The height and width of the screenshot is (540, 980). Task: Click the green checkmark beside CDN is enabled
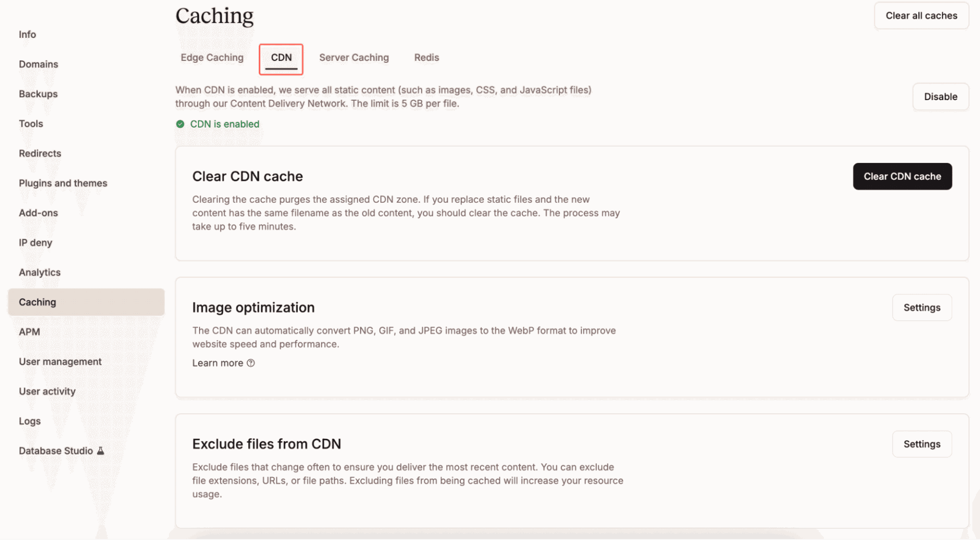tap(181, 124)
